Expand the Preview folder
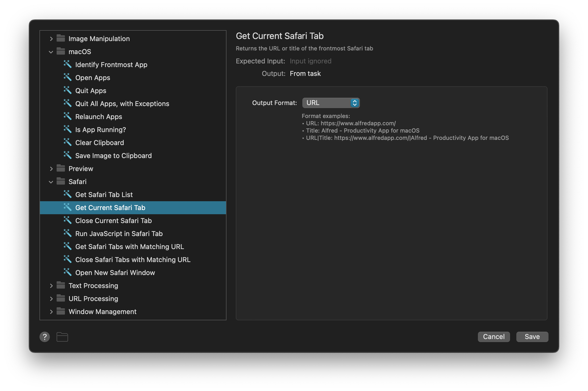This screenshot has width=588, height=391. pos(51,168)
